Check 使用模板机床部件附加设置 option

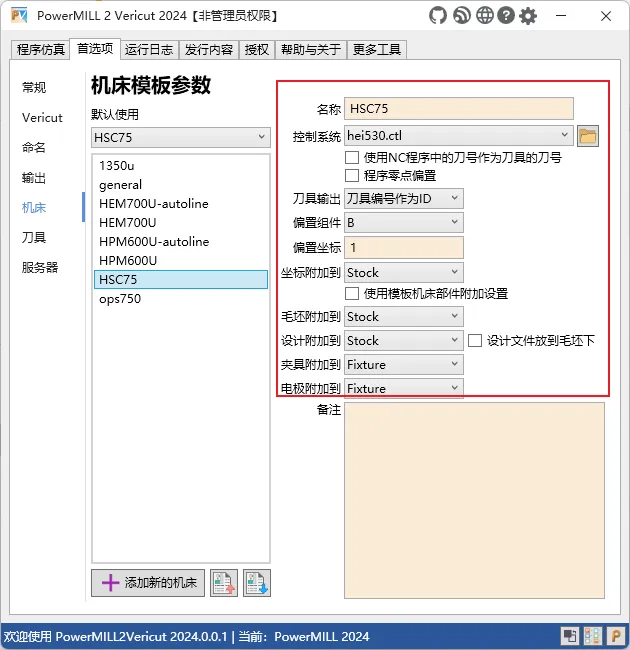point(352,293)
